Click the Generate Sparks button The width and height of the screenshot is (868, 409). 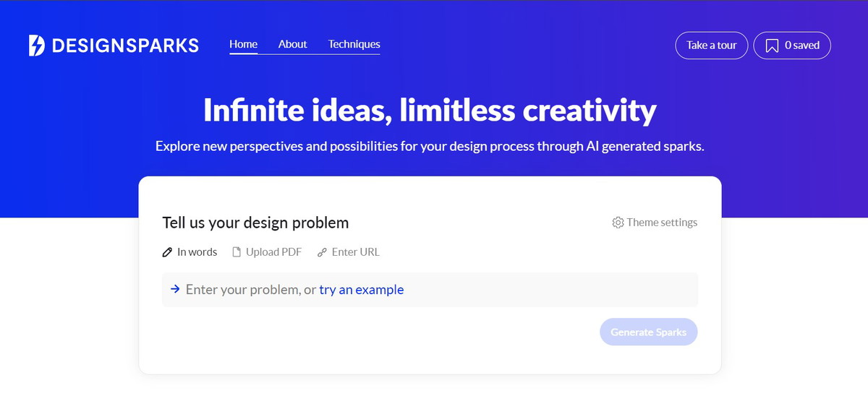click(x=648, y=332)
